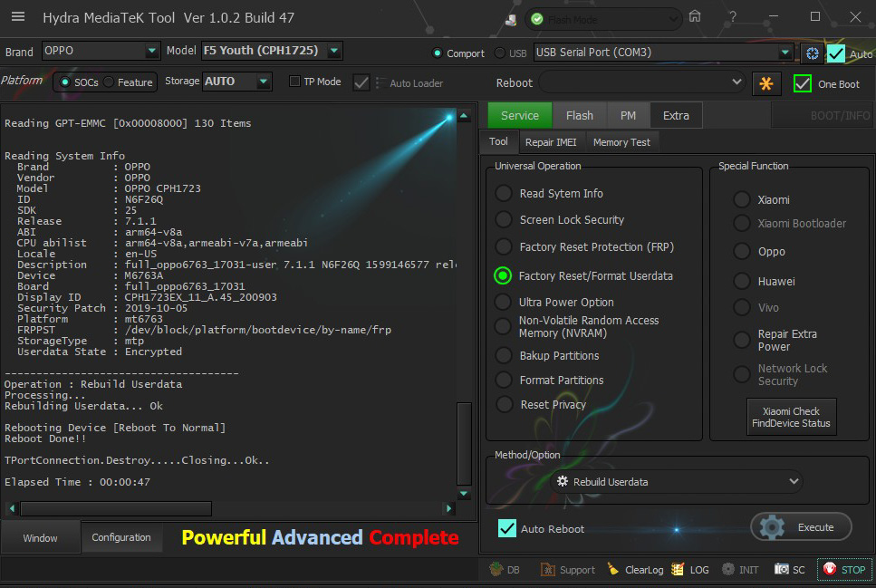Screen dimensions: 876x588
Task: Click the LOG notepad icon
Action: click(x=678, y=570)
